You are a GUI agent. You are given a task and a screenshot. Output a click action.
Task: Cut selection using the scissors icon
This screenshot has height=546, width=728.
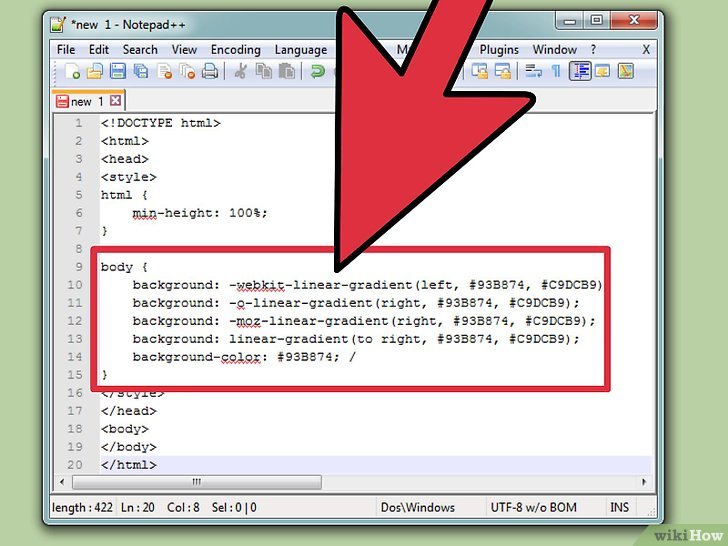241,71
